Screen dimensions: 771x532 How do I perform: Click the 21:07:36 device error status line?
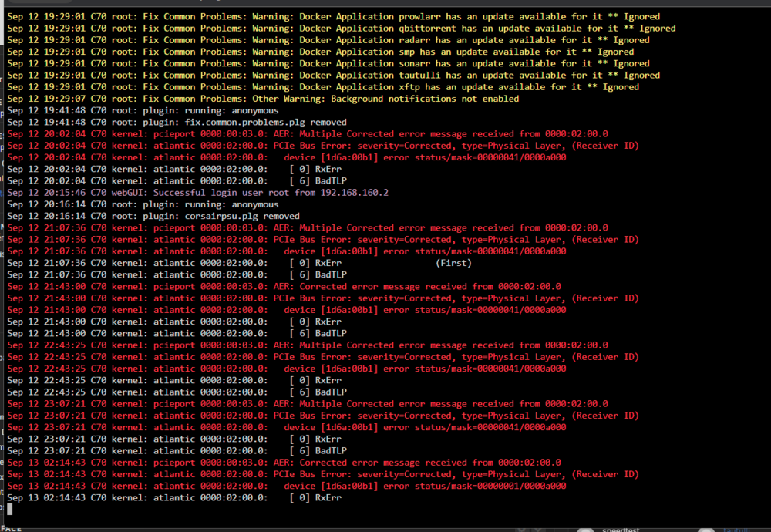coord(287,252)
